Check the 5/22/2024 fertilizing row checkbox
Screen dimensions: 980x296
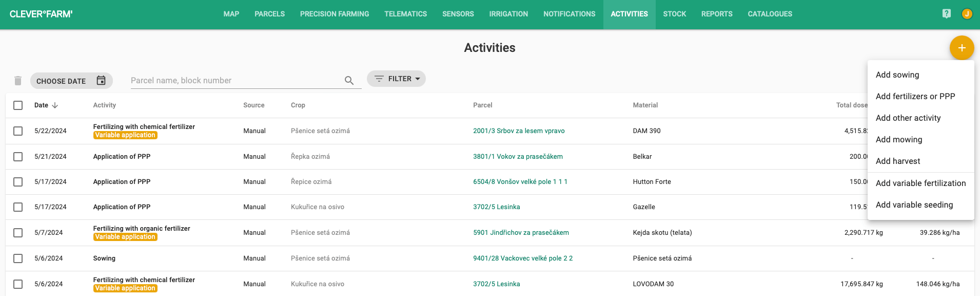pyautogui.click(x=18, y=131)
